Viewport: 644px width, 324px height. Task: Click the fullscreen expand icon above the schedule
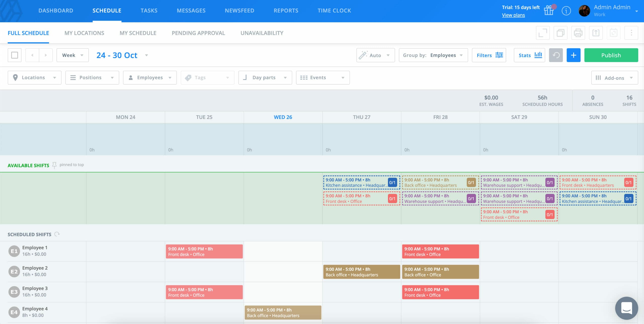click(543, 33)
